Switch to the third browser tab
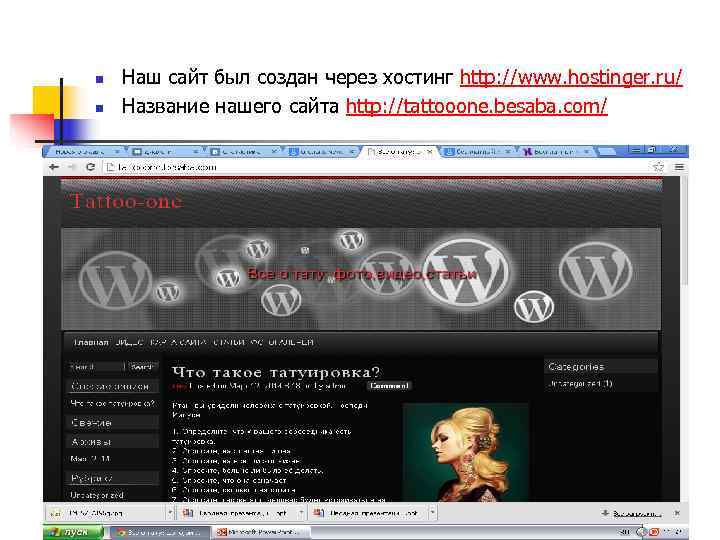 pyautogui.click(x=243, y=151)
